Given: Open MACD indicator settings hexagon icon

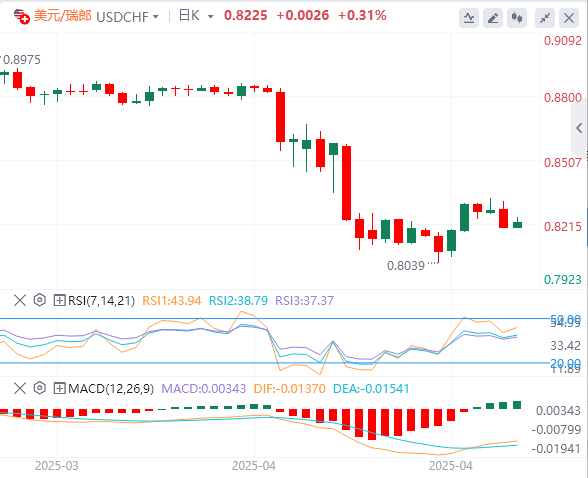Looking at the screenshot, I should pos(39,388).
